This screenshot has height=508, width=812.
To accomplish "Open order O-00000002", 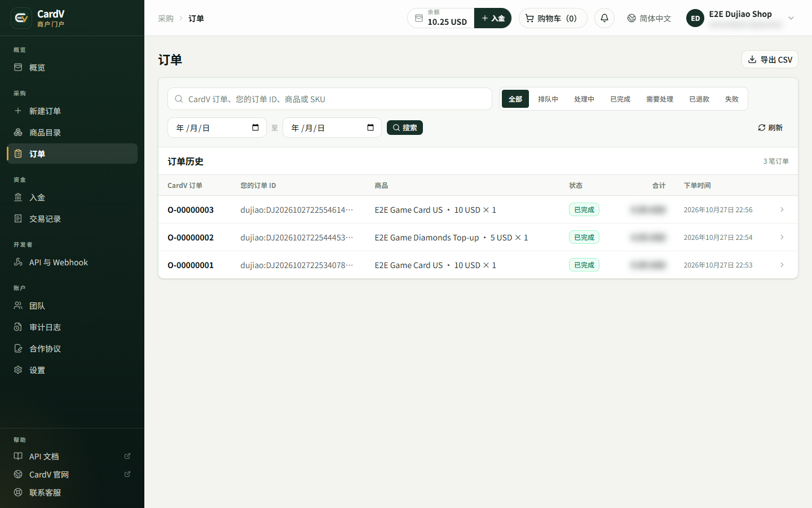I will (x=191, y=237).
